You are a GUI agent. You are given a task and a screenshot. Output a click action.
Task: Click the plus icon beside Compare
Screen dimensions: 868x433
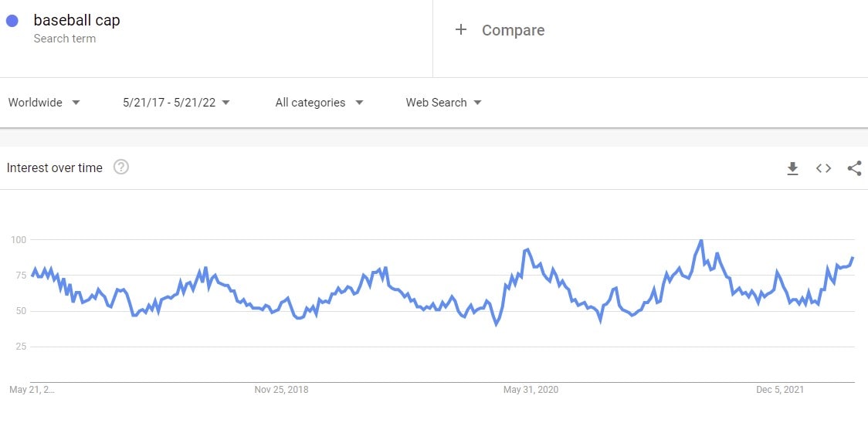(461, 30)
